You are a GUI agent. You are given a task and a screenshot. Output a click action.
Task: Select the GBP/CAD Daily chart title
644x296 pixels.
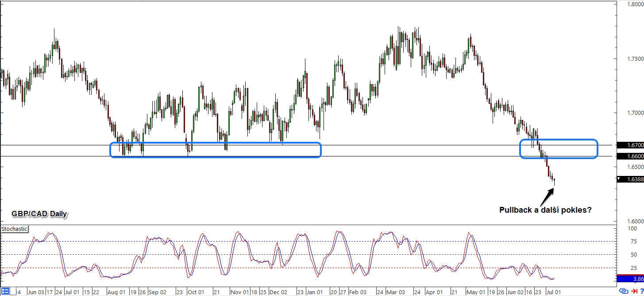coord(39,214)
